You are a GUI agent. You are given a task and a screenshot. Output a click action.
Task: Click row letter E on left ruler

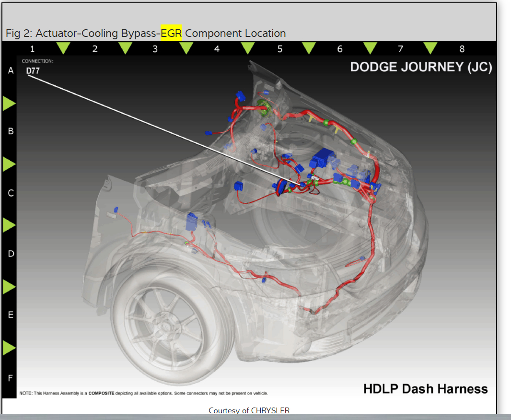(x=11, y=315)
